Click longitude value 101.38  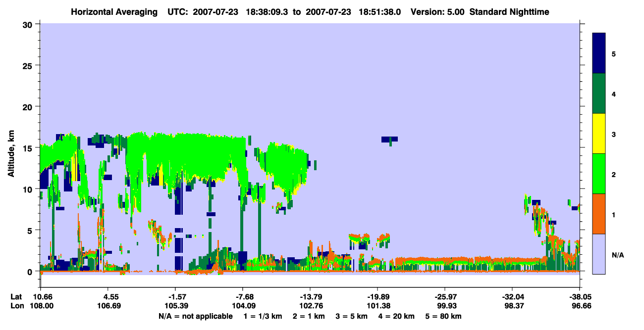tap(377, 306)
